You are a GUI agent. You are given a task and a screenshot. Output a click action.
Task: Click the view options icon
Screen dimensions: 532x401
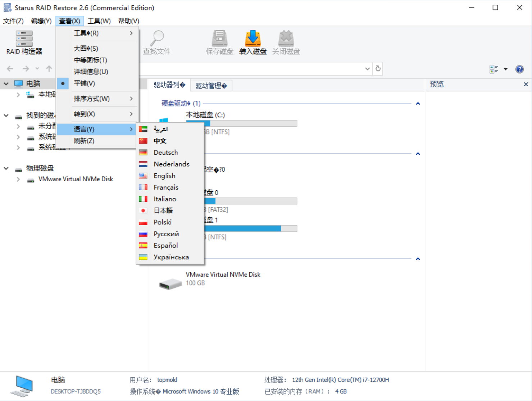(x=494, y=69)
